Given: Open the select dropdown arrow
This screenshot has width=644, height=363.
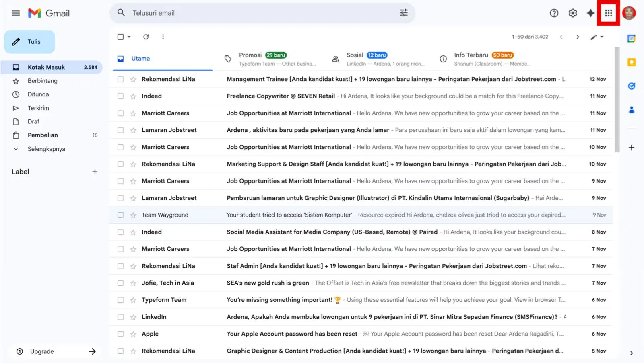Looking at the screenshot, I should 129,37.
